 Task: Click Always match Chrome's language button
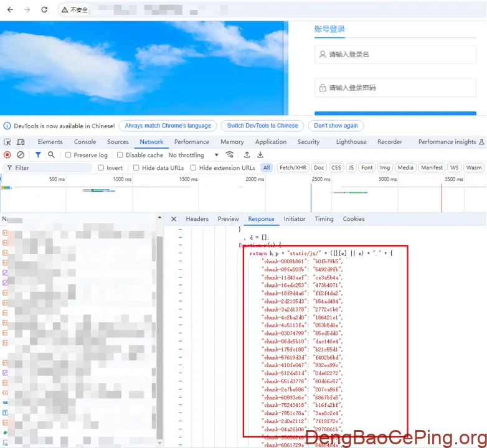tap(168, 126)
